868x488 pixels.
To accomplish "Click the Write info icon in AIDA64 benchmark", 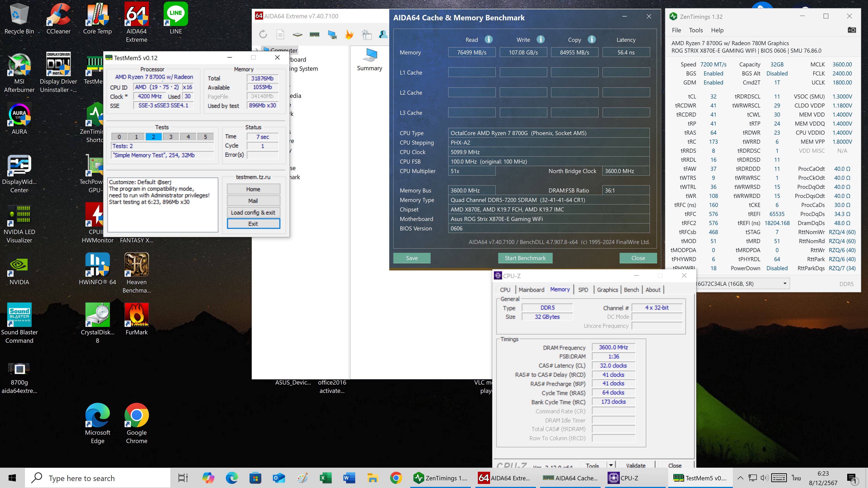I will click(x=540, y=39).
